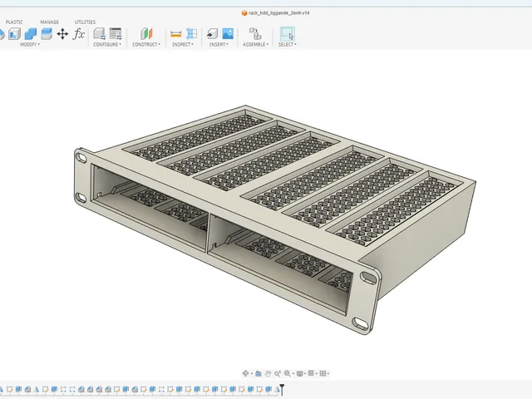Open Change Parameters (fx) tool
This screenshot has height=399, width=532.
pos(79,34)
